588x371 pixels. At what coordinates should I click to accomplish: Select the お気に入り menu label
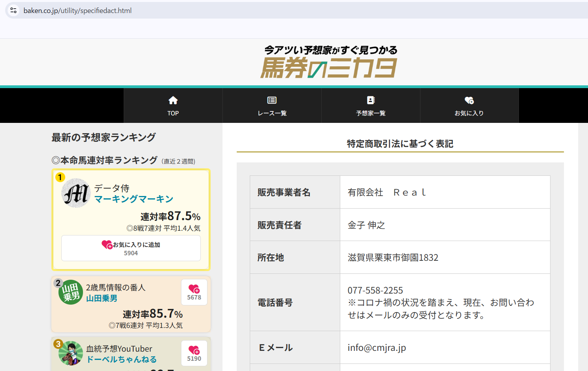469,113
